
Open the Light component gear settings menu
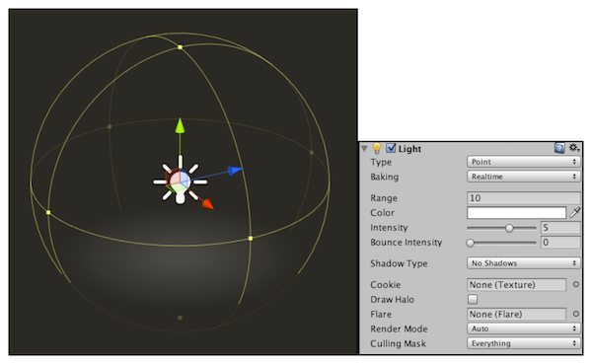[574, 148]
